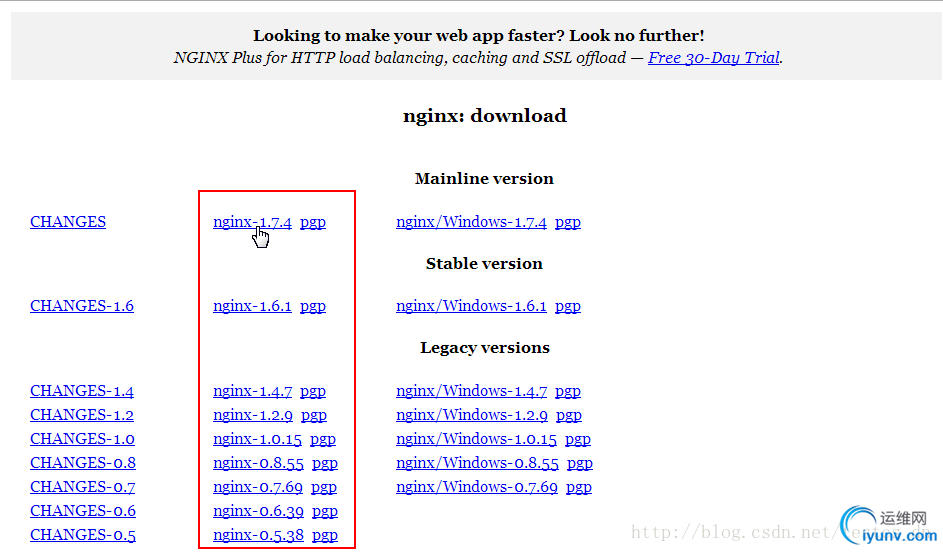This screenshot has height=552, width=943.
Task: Open pgp signature for nginx-1.4.7
Action: [x=313, y=391]
